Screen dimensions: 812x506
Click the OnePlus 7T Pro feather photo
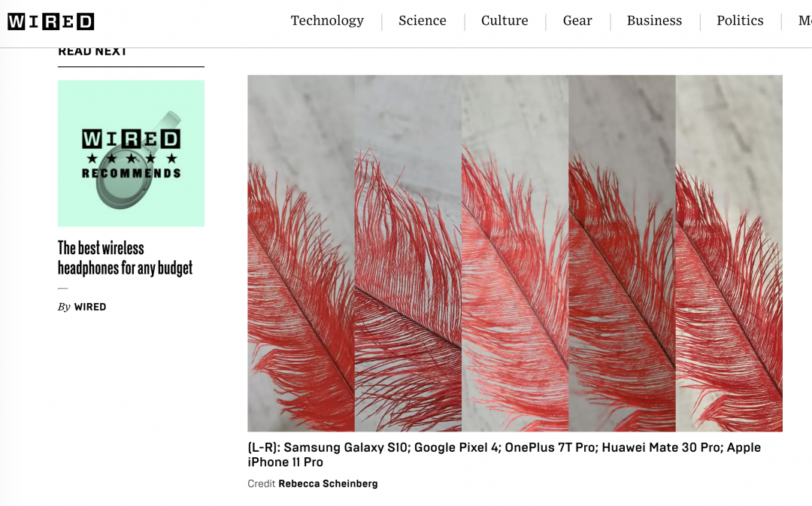pos(515,253)
